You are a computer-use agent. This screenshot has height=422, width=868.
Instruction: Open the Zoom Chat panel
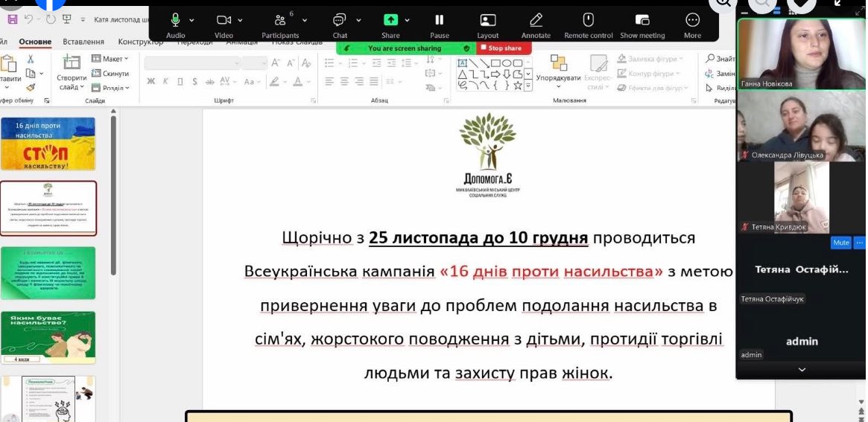coord(339,20)
